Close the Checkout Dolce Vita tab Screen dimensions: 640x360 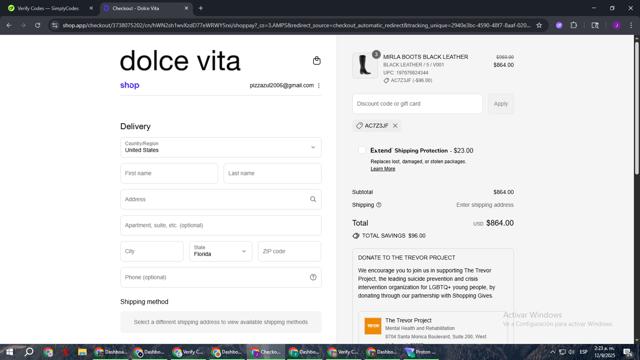point(187,8)
